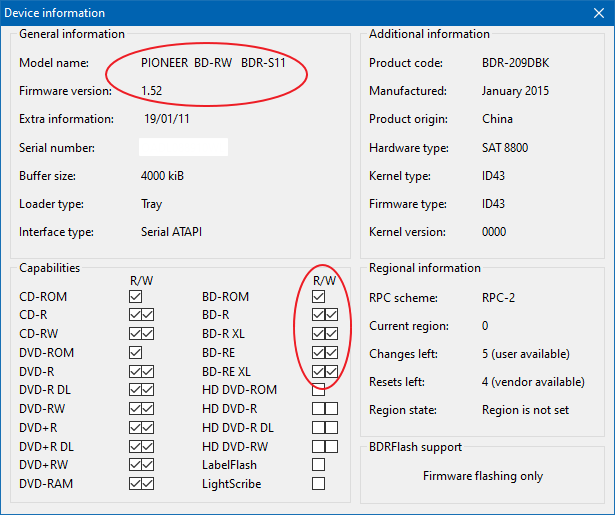
Task: Select current region value '0'
Action: [485, 326]
